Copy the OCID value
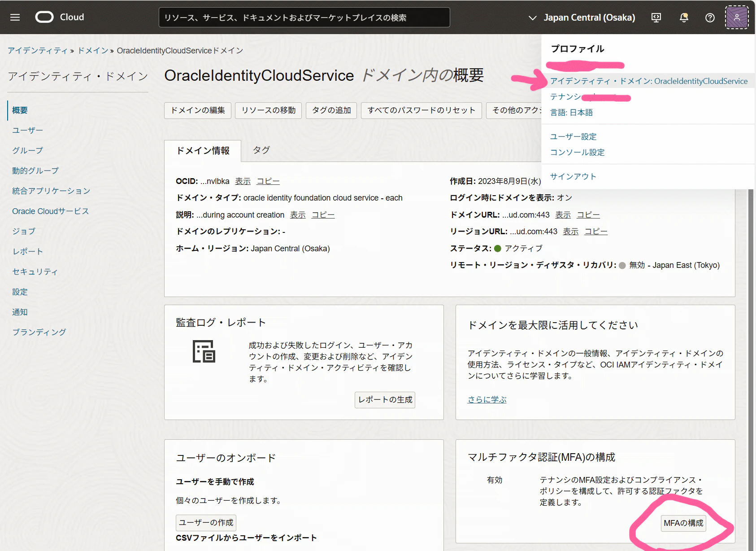This screenshot has height=551, width=756. 268,181
